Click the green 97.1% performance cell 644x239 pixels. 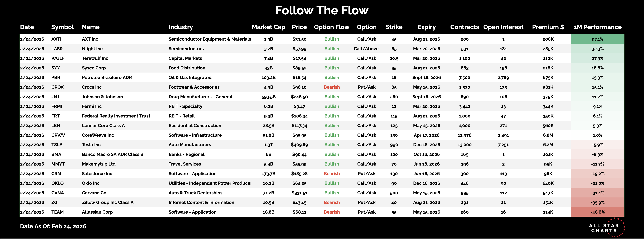597,39
